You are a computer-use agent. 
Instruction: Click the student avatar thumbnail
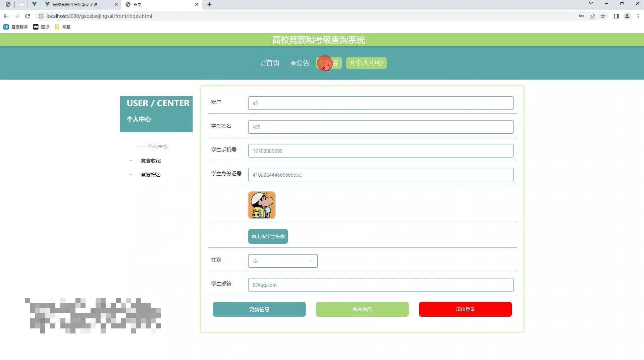tap(262, 205)
